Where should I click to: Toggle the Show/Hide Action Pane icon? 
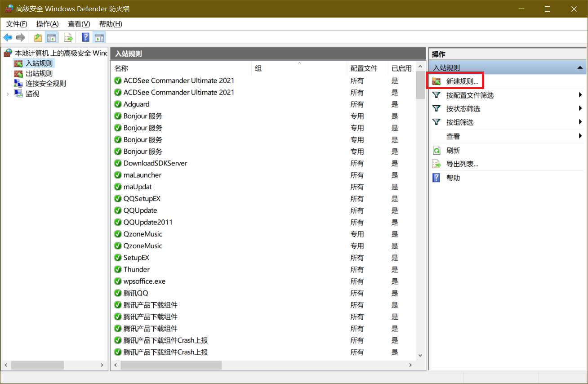[x=99, y=37]
